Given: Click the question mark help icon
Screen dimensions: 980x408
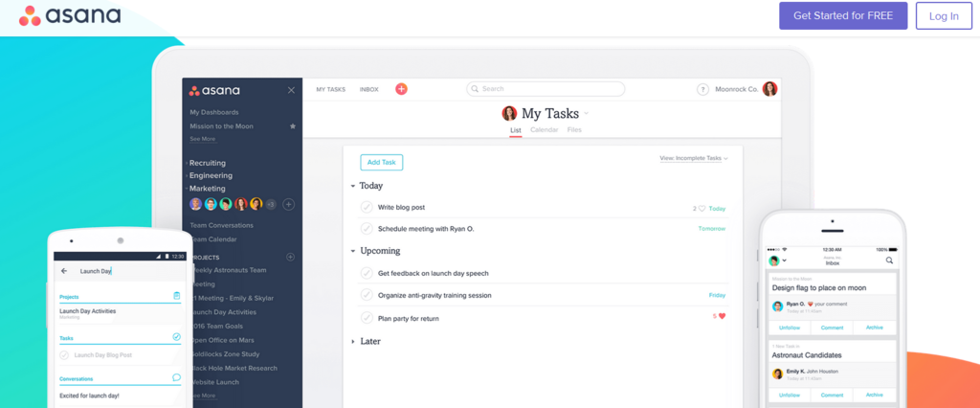Looking at the screenshot, I should [702, 89].
